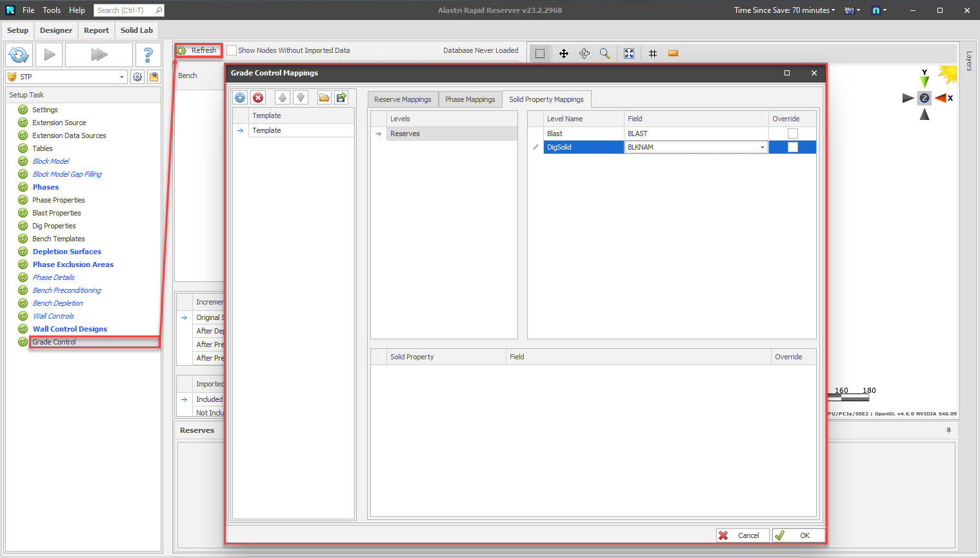
Task: Confirm the dialog with OK
Action: point(799,535)
